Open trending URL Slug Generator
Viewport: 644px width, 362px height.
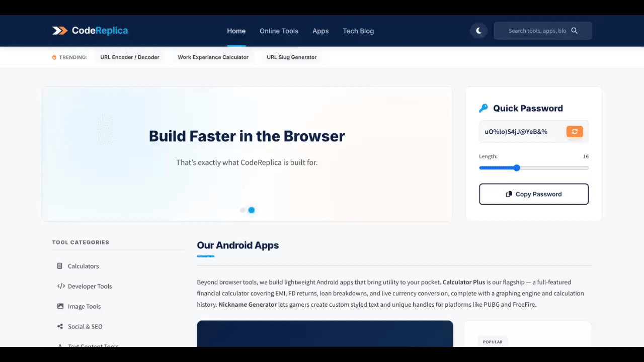click(292, 57)
